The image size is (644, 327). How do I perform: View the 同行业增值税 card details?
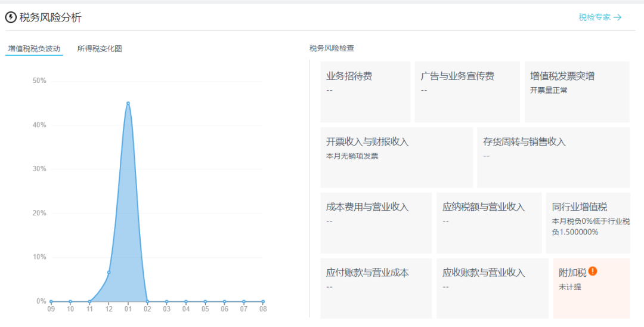click(x=587, y=223)
